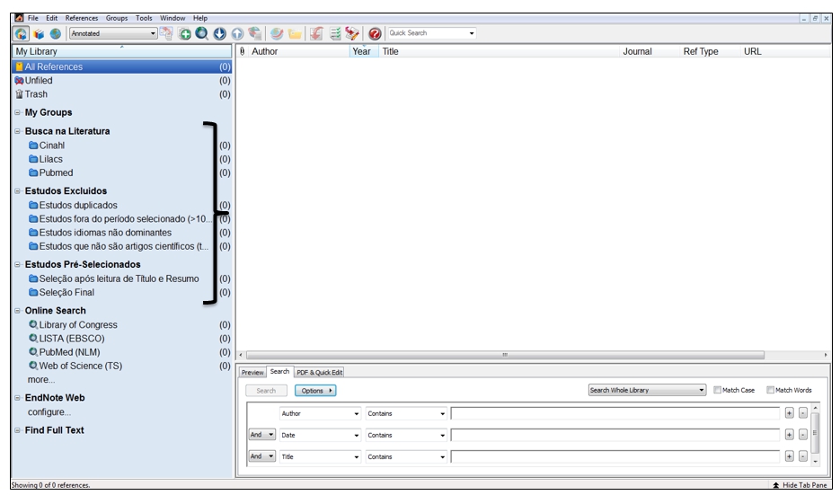Click the red question mark Help icon
The image size is (840, 504).
(x=375, y=34)
